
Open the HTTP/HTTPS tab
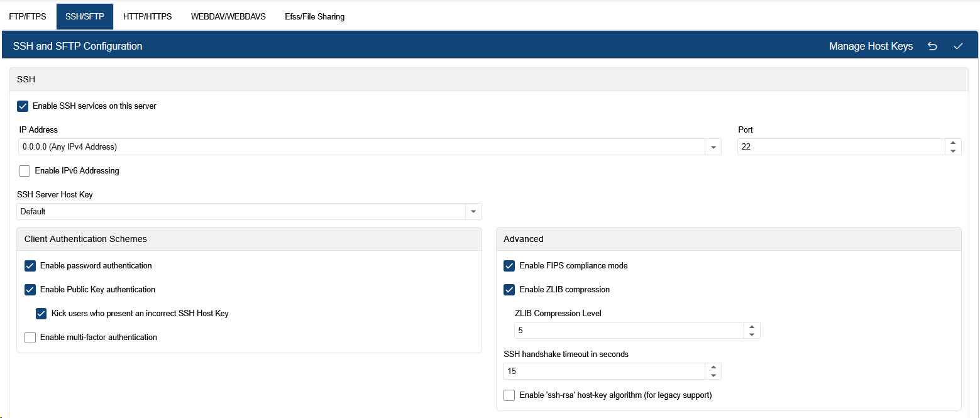[147, 17]
